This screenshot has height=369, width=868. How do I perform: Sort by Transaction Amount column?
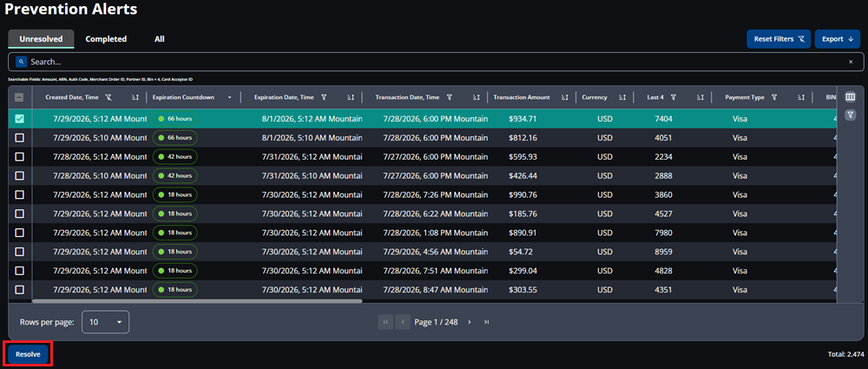point(565,97)
